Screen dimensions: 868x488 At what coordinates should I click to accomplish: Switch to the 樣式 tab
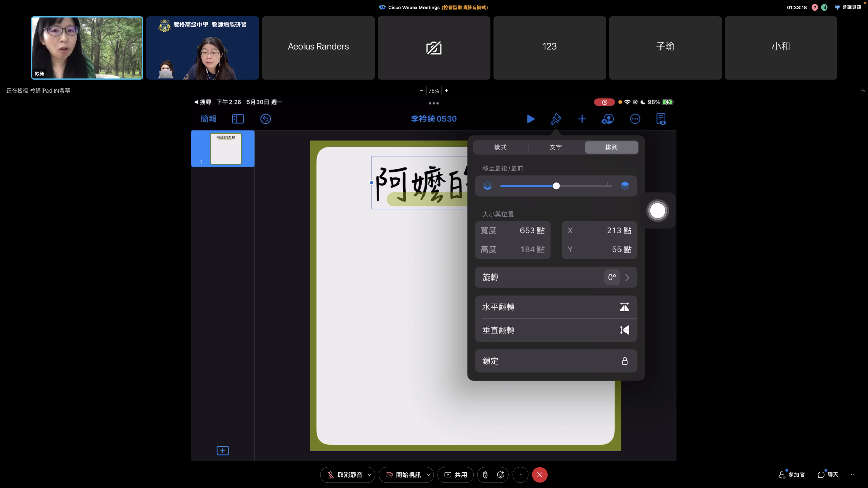500,147
